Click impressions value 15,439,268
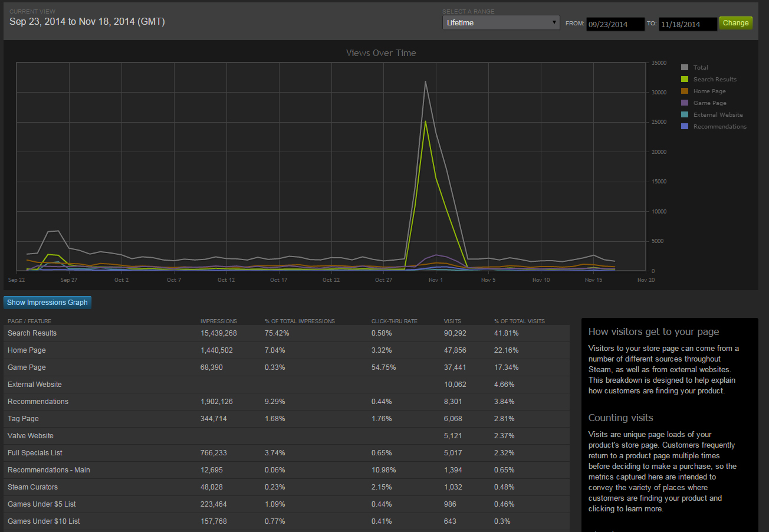The width and height of the screenshot is (769, 532). click(x=219, y=333)
